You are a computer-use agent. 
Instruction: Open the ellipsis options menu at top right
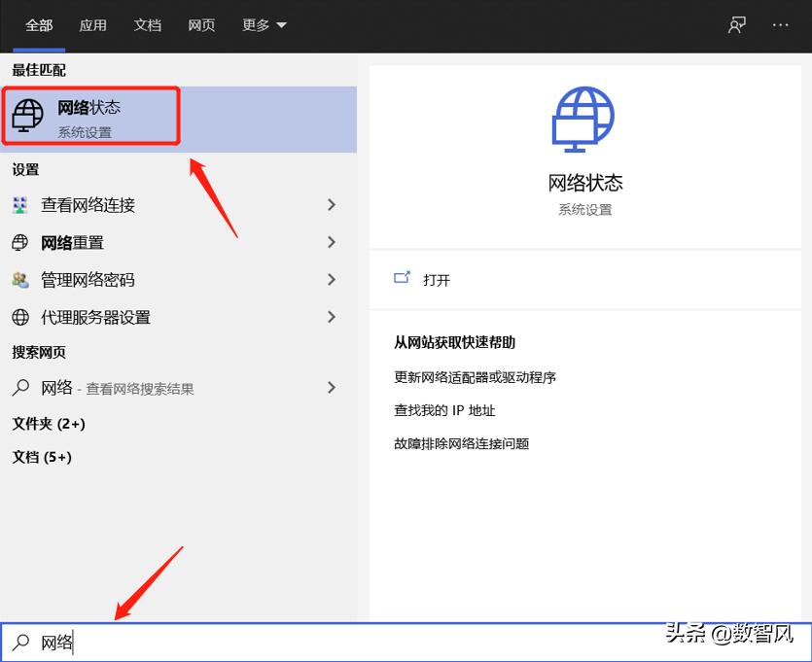781,25
